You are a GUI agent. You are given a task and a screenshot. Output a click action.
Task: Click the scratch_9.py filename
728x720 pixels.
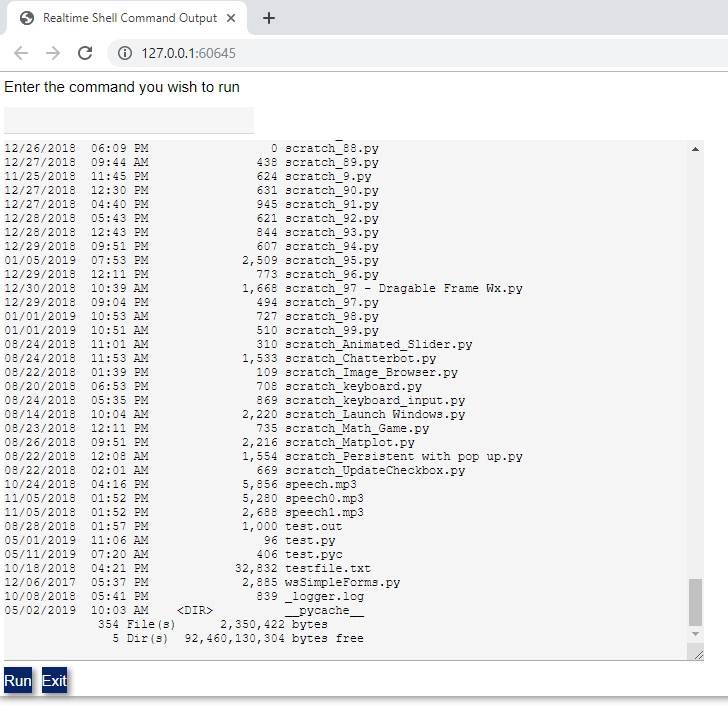(x=328, y=176)
